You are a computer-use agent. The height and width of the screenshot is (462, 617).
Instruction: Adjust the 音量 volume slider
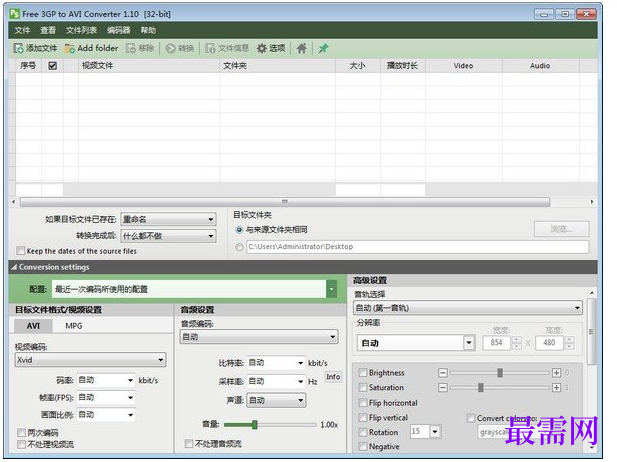(255, 425)
